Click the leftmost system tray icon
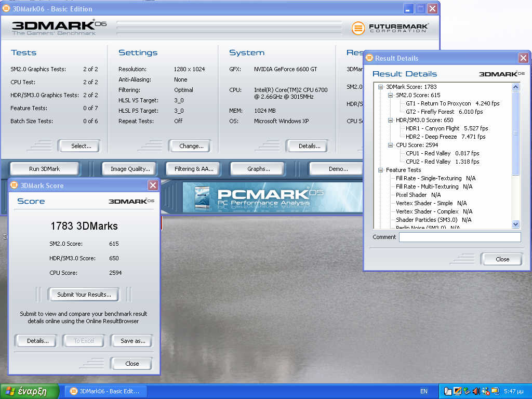The image size is (532, 399). coord(447,391)
